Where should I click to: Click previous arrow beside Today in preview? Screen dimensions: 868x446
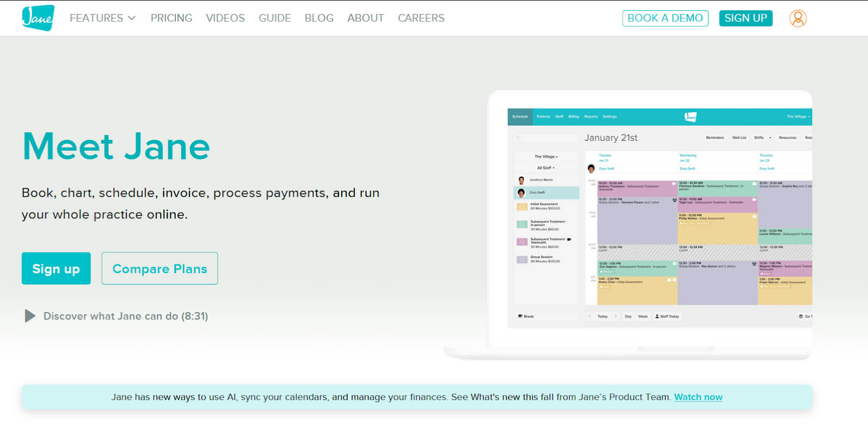[590, 316]
